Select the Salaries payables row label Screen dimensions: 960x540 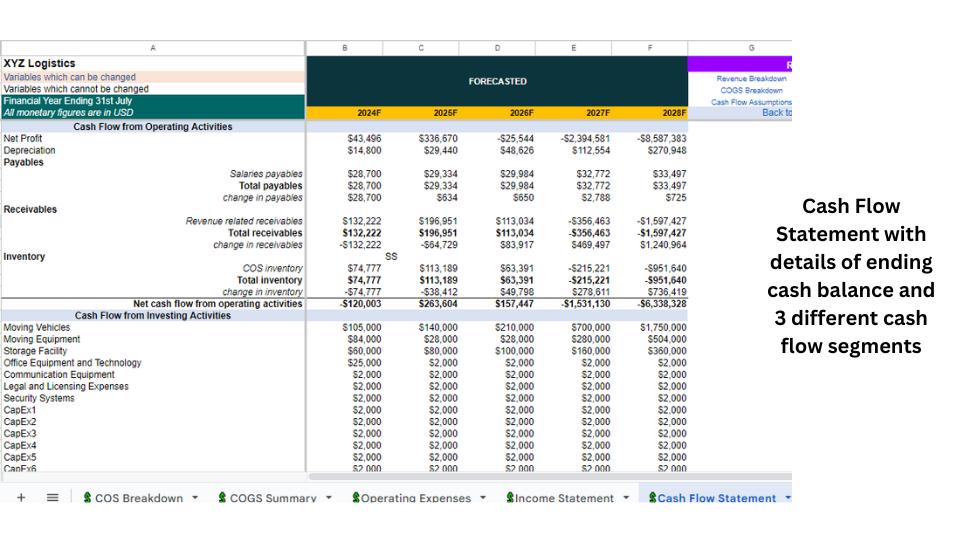coord(266,174)
